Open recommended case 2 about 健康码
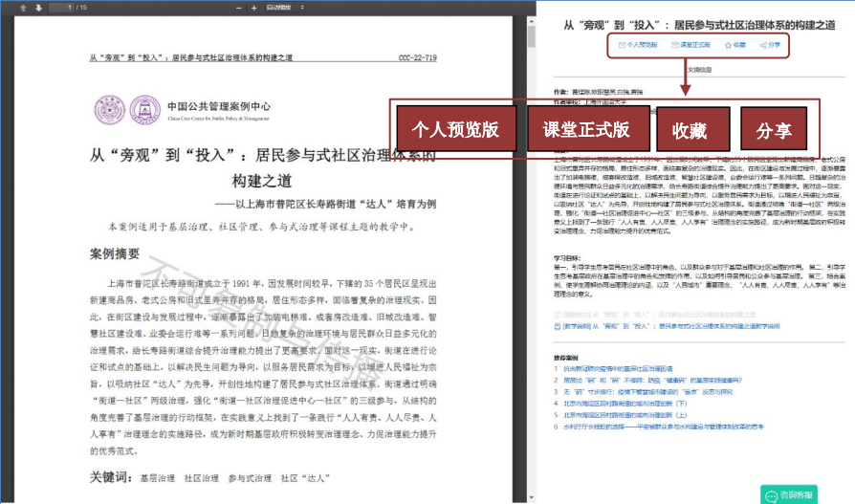The height and width of the screenshot is (504, 855). (652, 381)
